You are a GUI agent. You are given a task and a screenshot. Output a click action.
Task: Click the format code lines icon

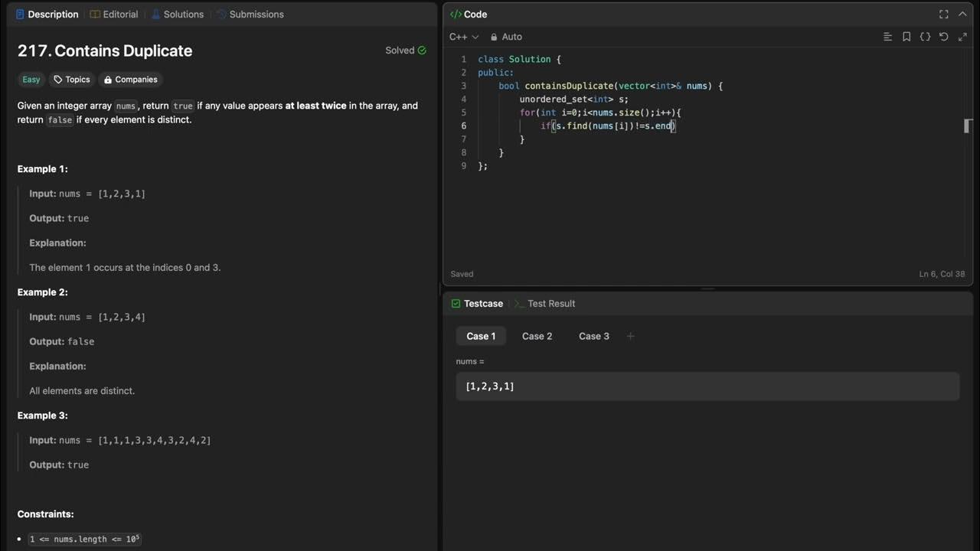(887, 37)
